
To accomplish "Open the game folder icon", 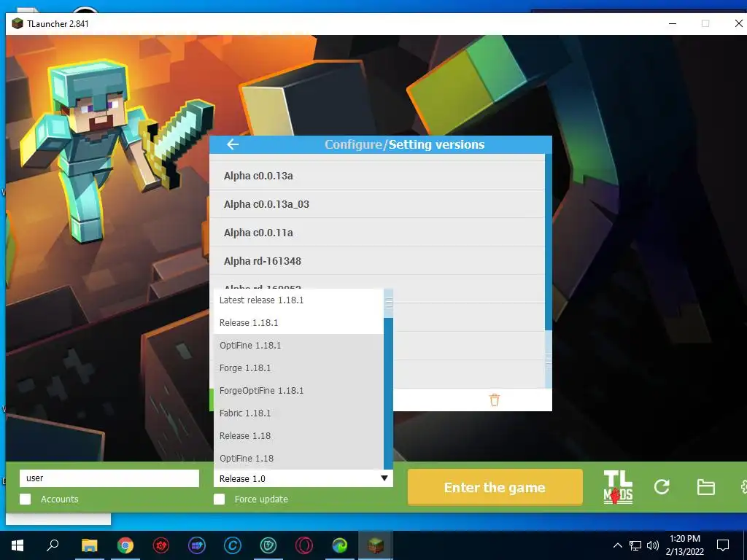I will 705,487.
